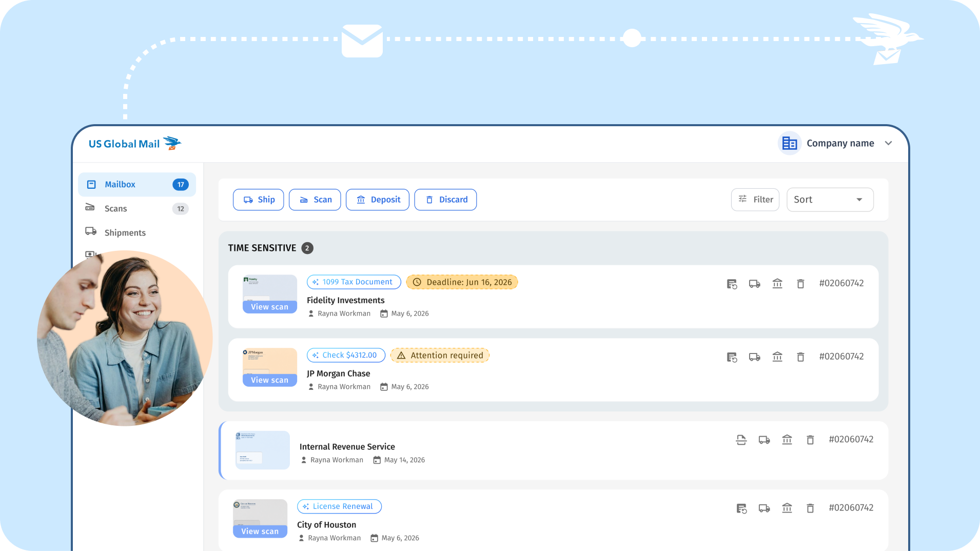Open the Internal Revenue Service envelope thumbnail
The height and width of the screenshot is (551, 980).
(263, 450)
